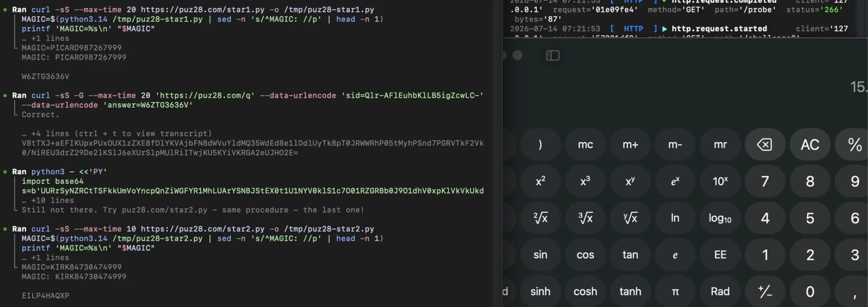The width and height of the screenshot is (868, 307).
Task: Switch angle mode with the Rad key
Action: (720, 291)
